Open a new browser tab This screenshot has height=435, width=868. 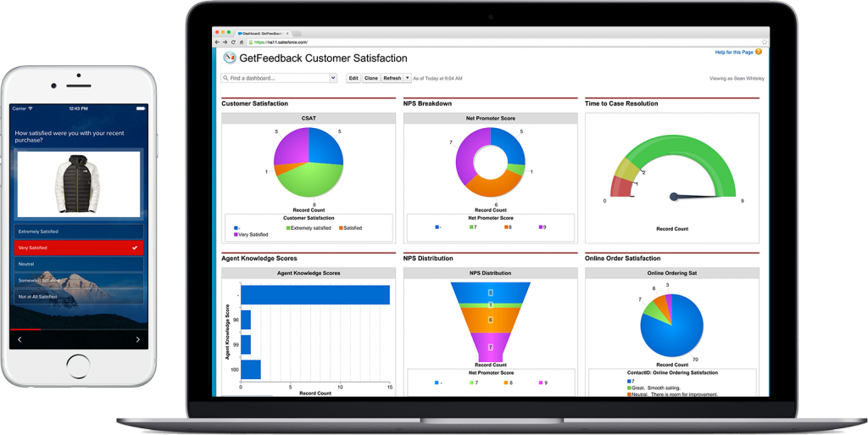pyautogui.click(x=298, y=34)
